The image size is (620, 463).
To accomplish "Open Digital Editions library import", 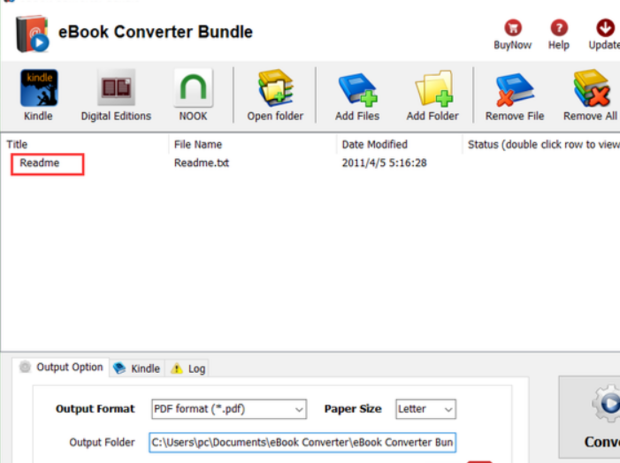I will coord(116,87).
